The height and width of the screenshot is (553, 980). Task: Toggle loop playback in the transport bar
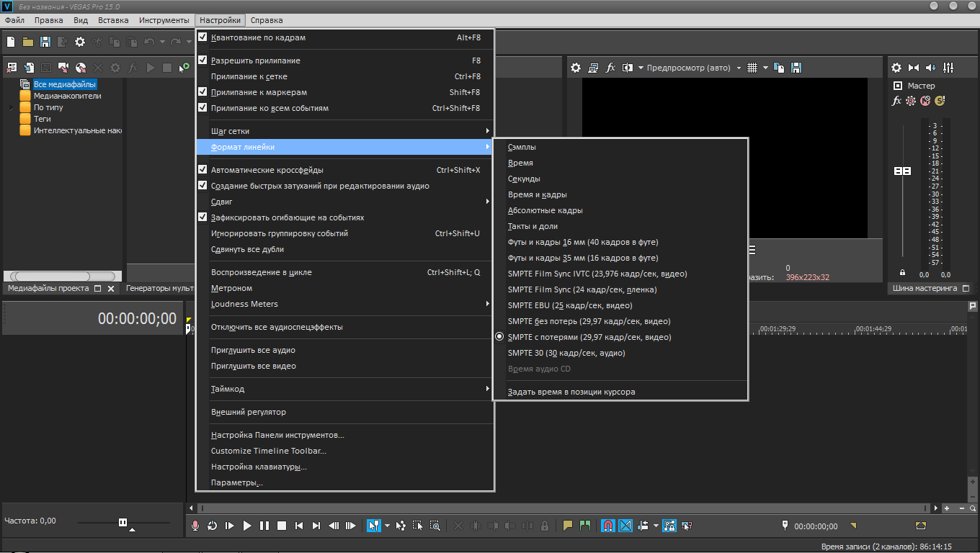pos(213,526)
